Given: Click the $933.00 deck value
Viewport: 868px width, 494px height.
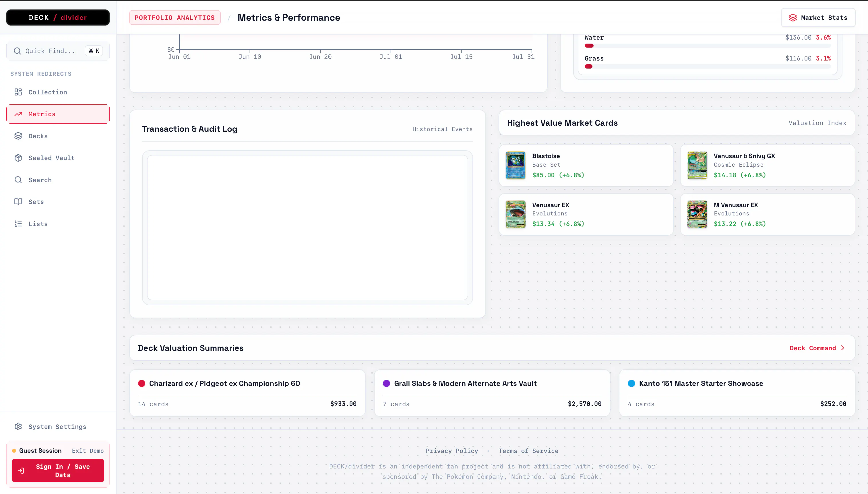Looking at the screenshot, I should (343, 404).
